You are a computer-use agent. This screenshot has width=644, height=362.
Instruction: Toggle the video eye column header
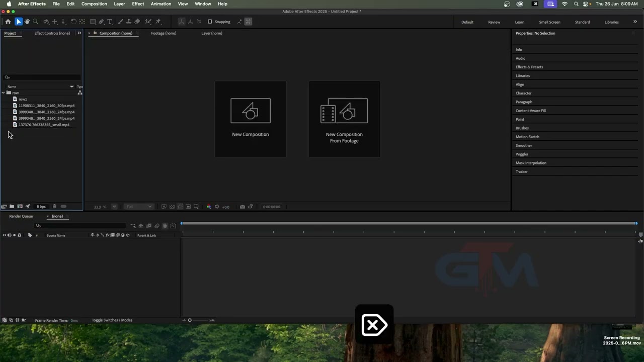(5, 235)
